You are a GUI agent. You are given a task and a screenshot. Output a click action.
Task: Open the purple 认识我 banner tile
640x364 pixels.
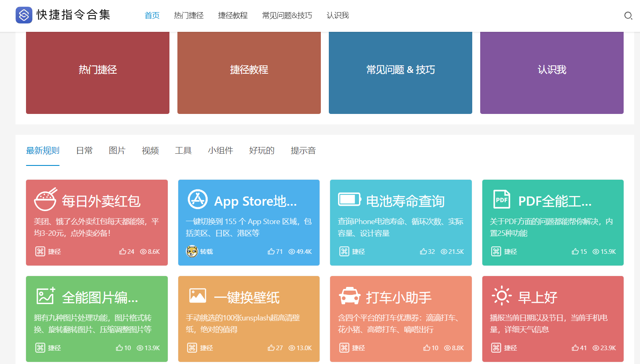(552, 70)
